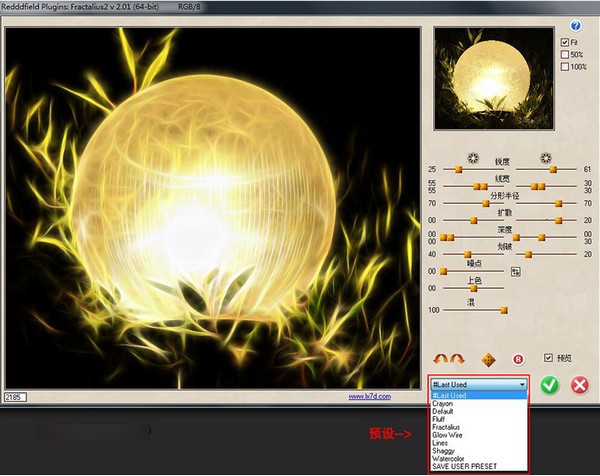Select SAVE USER PRESET option
The height and width of the screenshot is (476, 600).
click(463, 467)
